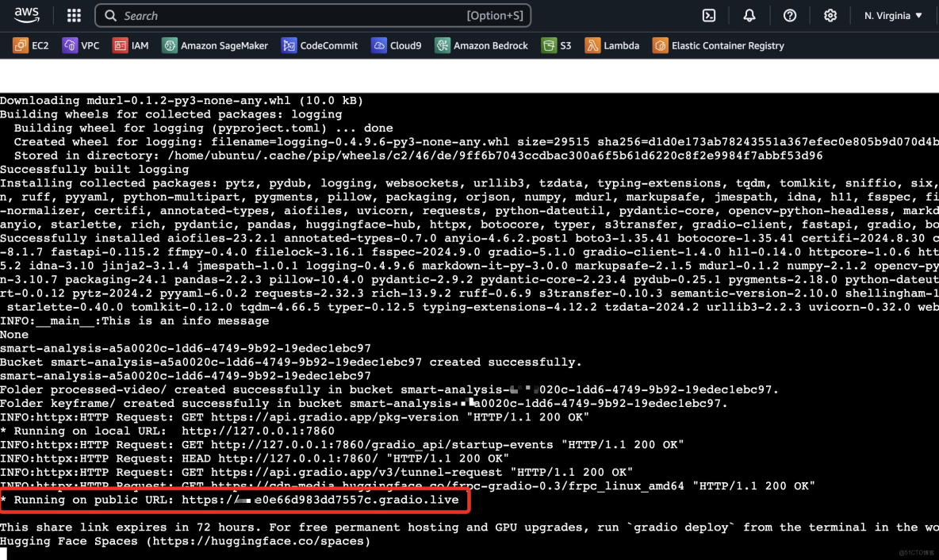Launch the CloudShell terminal icon
This screenshot has width=939, height=560.
709,16
